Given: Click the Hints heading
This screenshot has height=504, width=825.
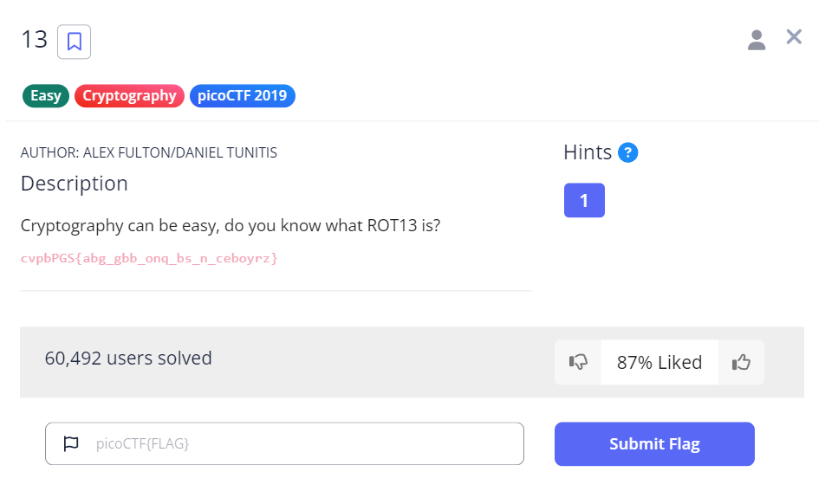Looking at the screenshot, I should 588,152.
